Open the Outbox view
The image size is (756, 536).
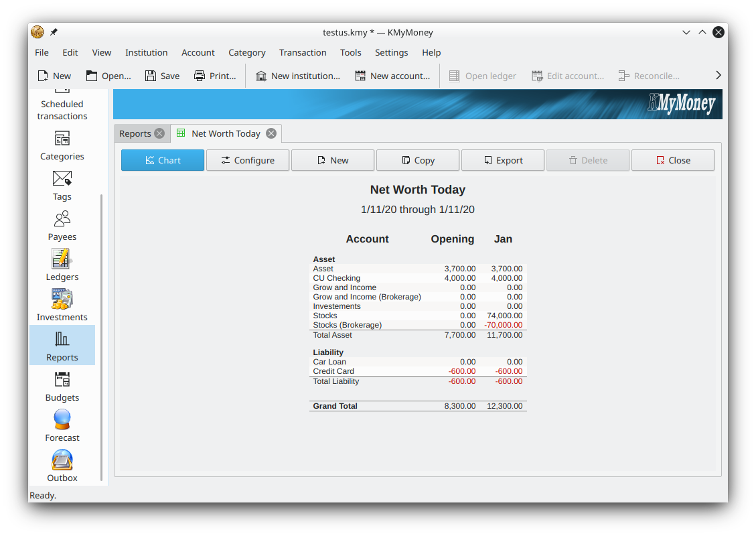(62, 466)
